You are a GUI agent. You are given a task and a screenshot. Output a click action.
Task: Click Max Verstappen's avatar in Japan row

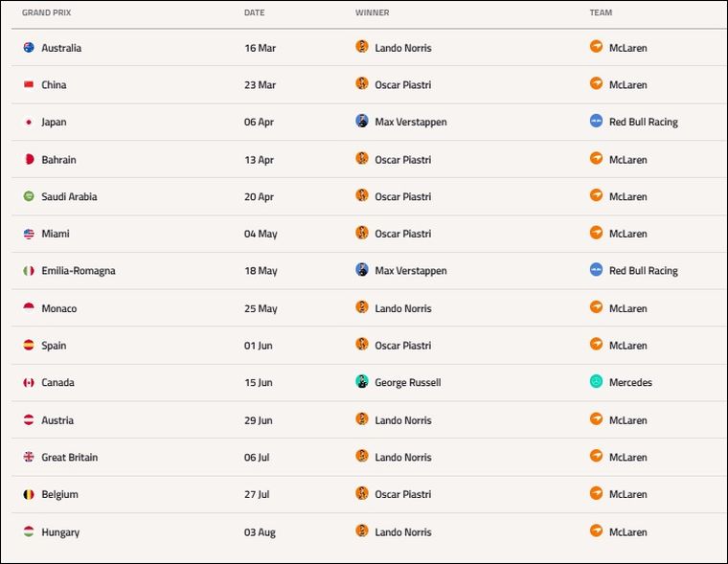(x=362, y=122)
